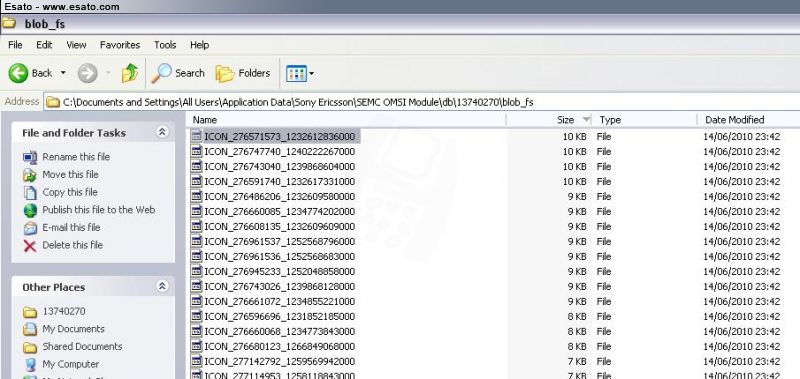Click file icon of ICON_276945233_1252048858000
Screen dimensions: 800x379
pos(196,271)
